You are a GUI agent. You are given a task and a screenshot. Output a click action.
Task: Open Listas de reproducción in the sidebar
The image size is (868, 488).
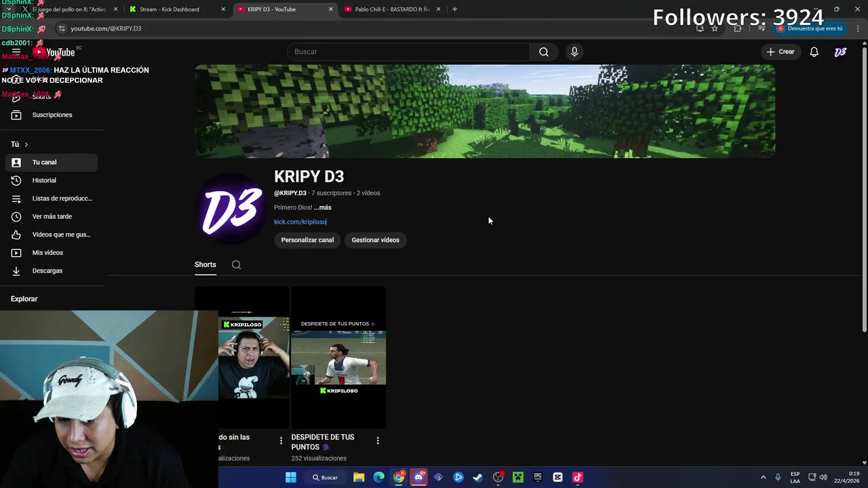click(x=52, y=199)
